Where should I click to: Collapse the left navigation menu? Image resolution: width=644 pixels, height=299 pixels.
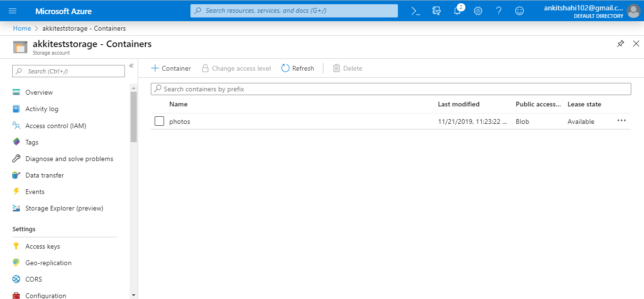(x=132, y=65)
